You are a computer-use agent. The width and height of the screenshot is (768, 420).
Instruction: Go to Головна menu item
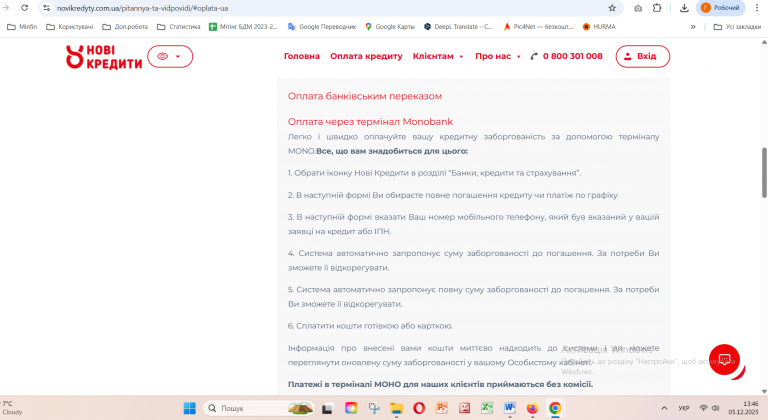click(302, 56)
